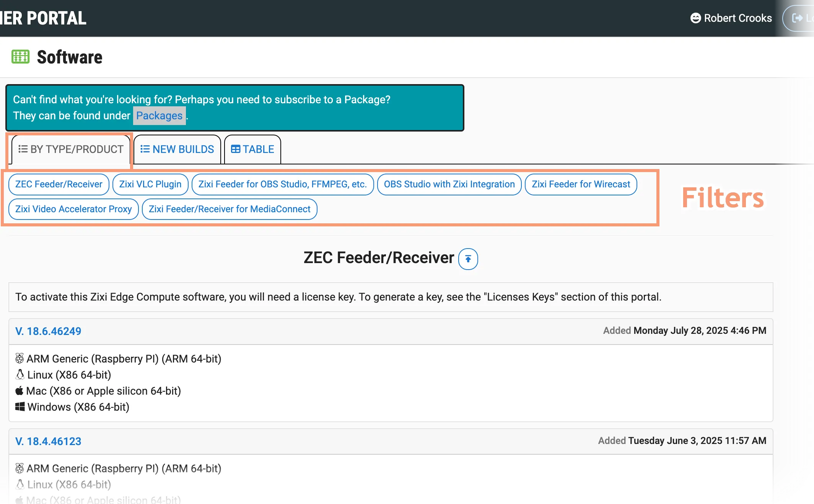Filter by OBS Studio with Zixi Integration
The width and height of the screenshot is (814, 504).
pos(449,184)
